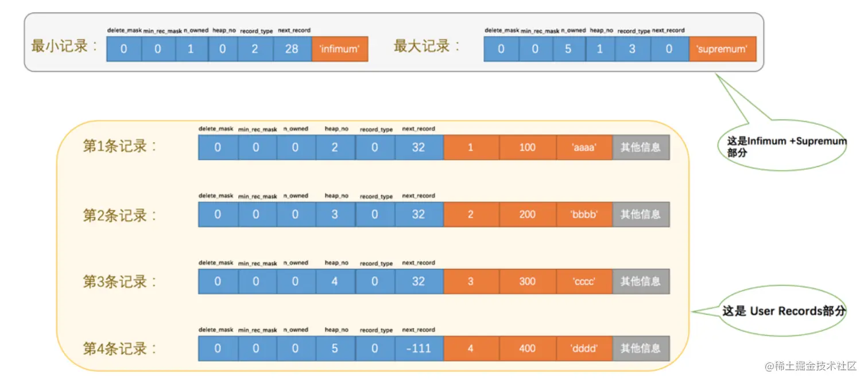
Task: Click the 第3条记录 label
Action: [121, 282]
